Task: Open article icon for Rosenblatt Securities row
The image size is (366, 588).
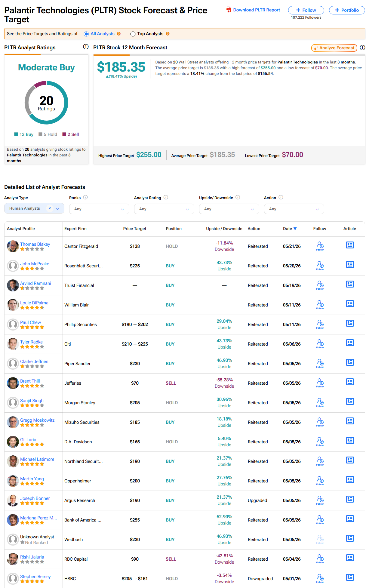Action: point(350,265)
